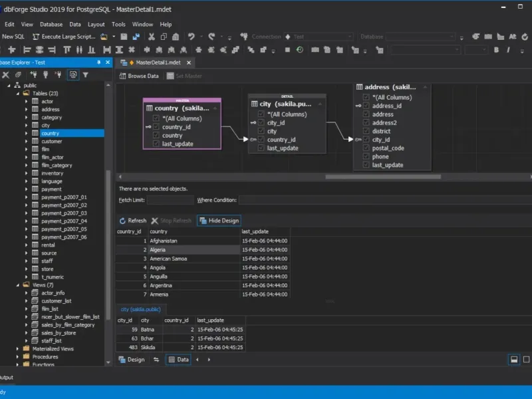Open the Edit menu

tap(9, 25)
